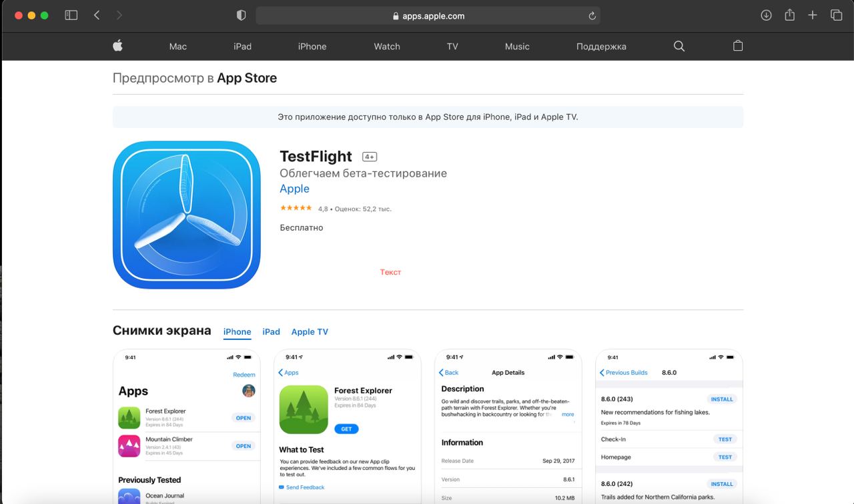
Task: Click the availability notice banner
Action: click(428, 117)
